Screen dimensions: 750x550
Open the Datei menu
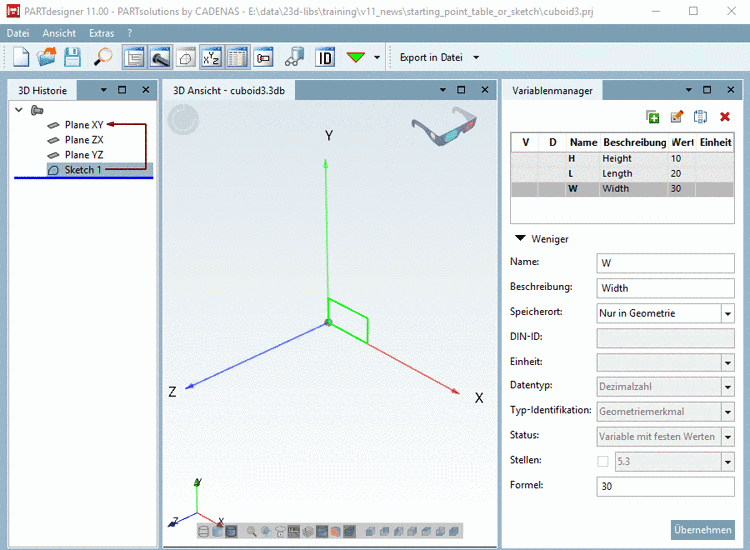[x=18, y=33]
